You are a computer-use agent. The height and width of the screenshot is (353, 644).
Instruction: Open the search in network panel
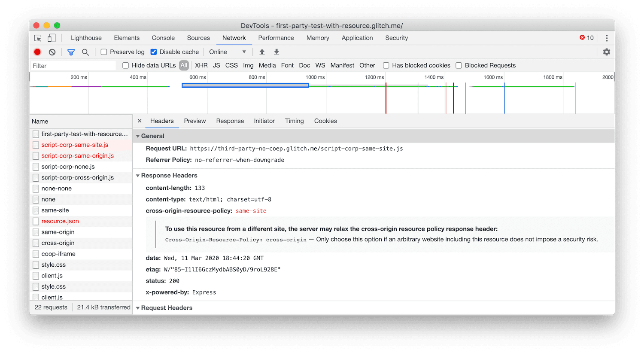point(85,52)
